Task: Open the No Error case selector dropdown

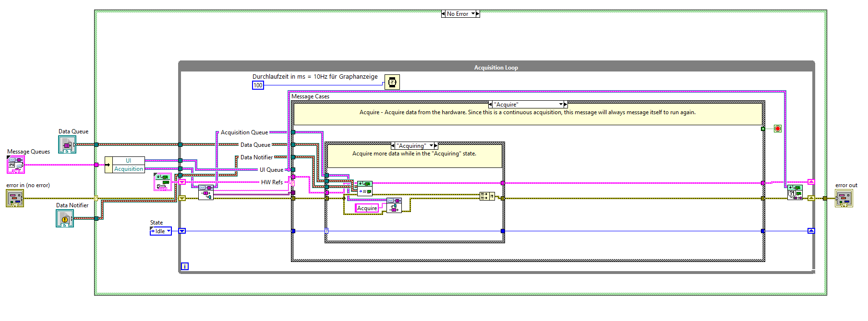Action: pyautogui.click(x=473, y=14)
